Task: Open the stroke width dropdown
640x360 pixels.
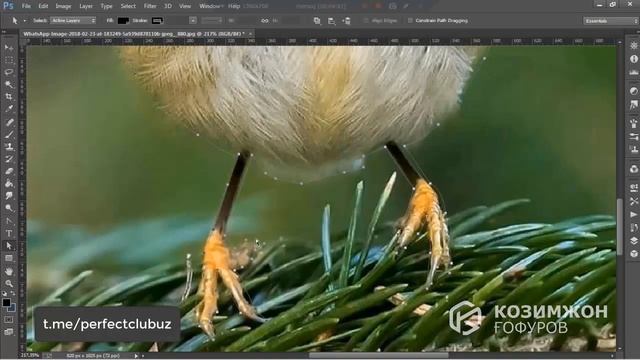Action: [x=193, y=20]
